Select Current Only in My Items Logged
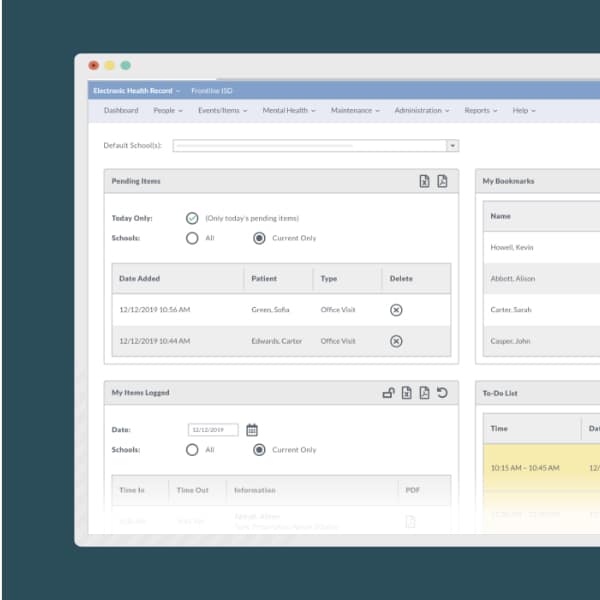 [259, 450]
